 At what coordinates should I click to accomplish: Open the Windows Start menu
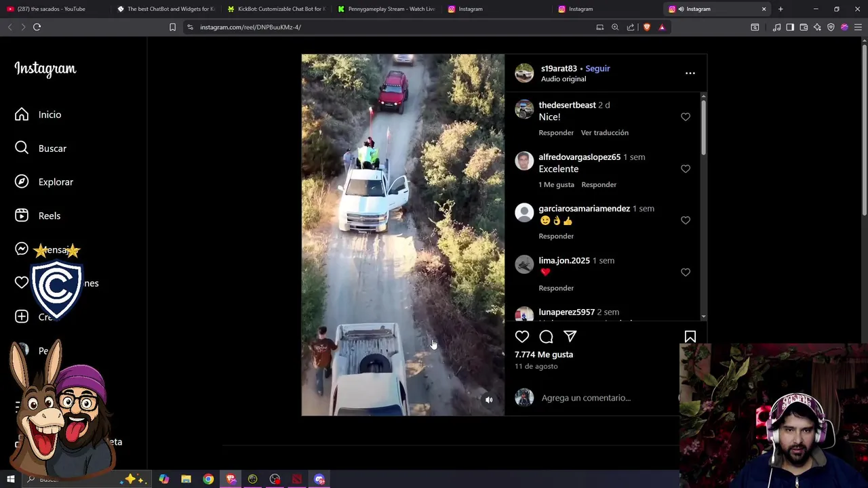(10, 479)
